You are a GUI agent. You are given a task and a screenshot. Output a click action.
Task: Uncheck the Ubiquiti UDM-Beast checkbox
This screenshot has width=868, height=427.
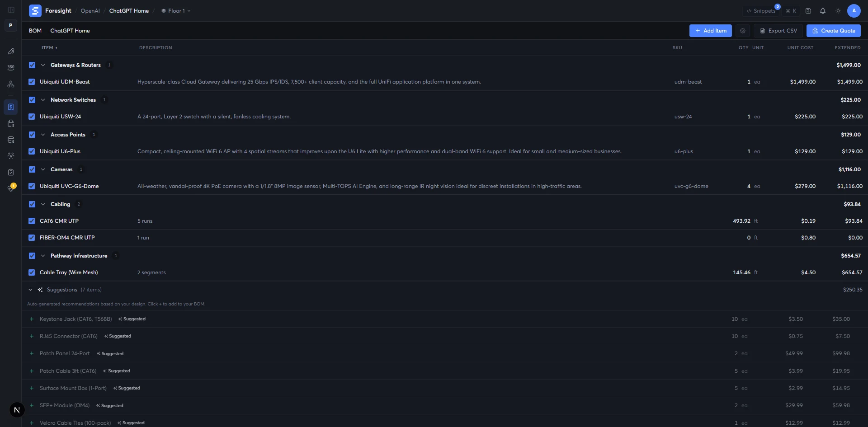32,82
